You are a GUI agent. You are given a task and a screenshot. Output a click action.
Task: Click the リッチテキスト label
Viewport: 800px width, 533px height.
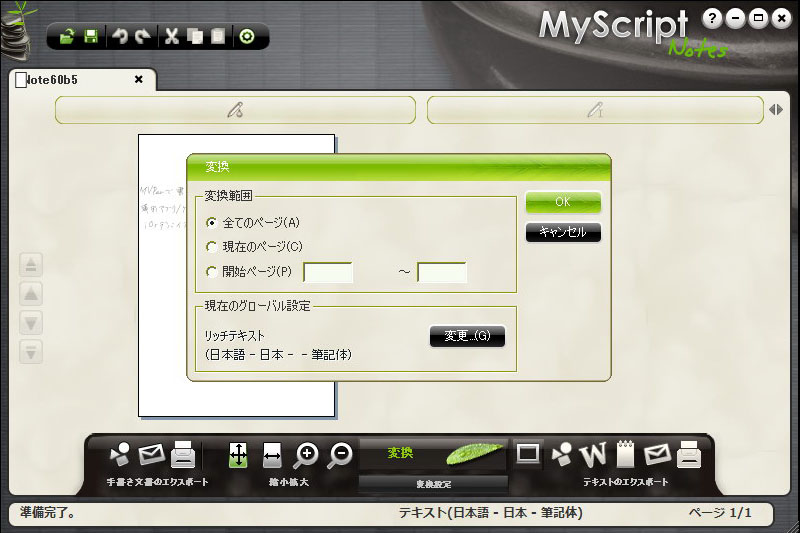point(235,336)
